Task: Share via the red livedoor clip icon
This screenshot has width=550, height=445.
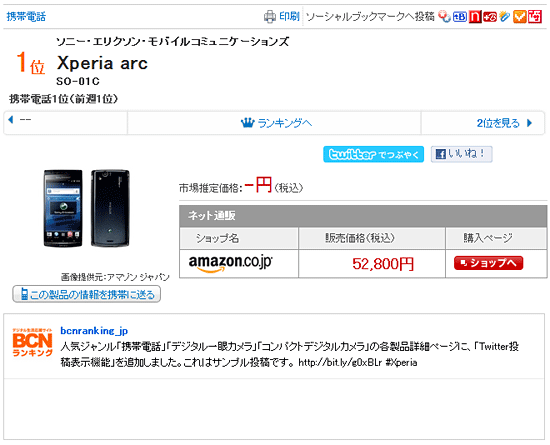Action: coord(490,16)
